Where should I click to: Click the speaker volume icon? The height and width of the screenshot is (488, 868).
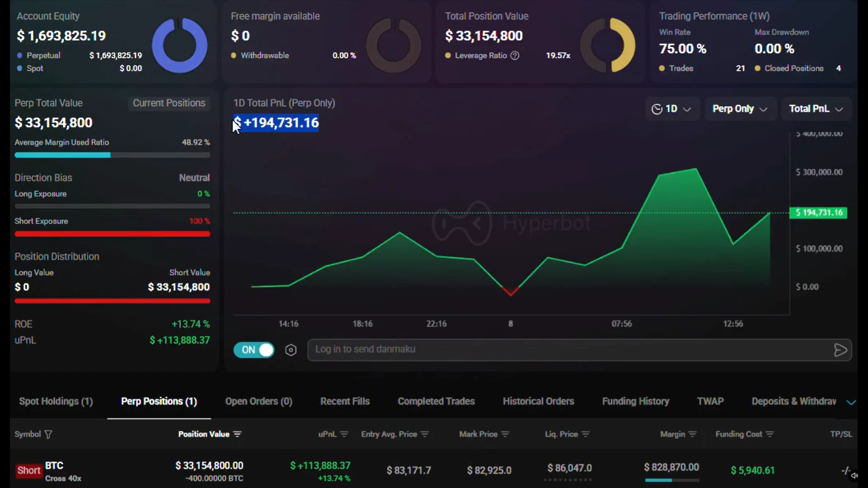[854, 475]
